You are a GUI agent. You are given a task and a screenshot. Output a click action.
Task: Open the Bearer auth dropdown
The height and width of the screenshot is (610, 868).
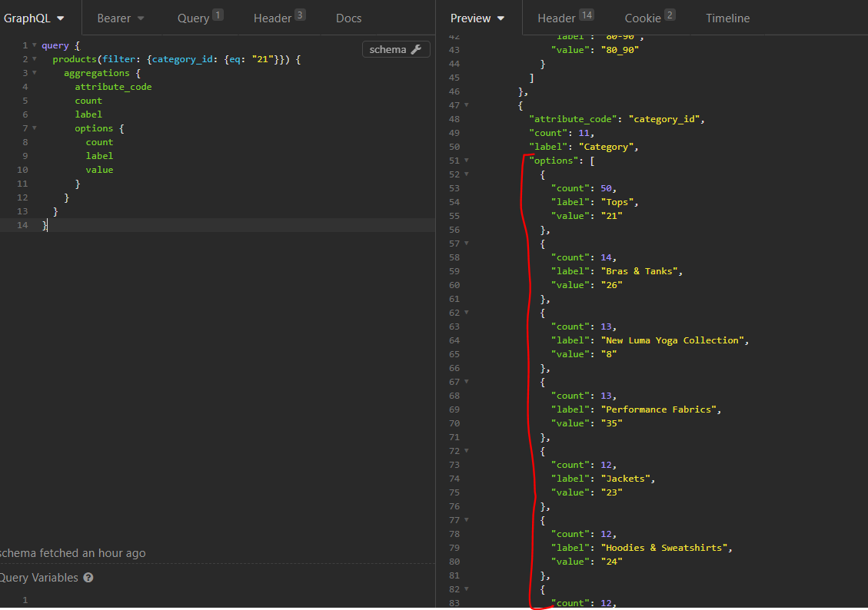tap(120, 18)
